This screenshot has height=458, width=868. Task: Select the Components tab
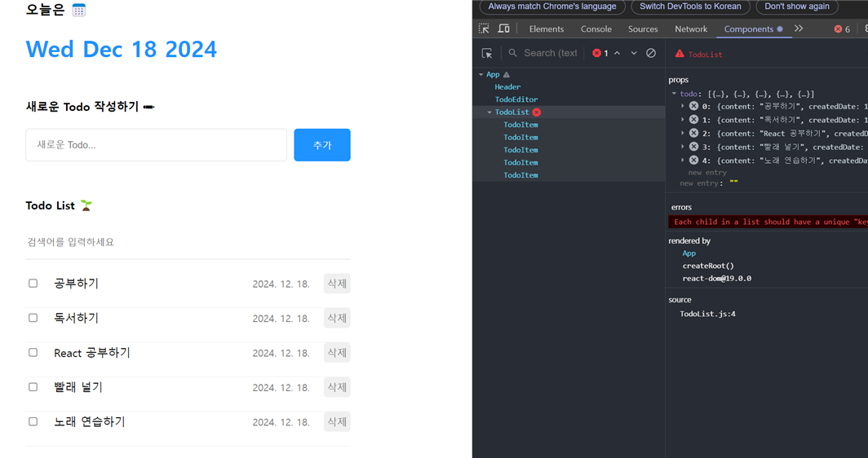754,29
